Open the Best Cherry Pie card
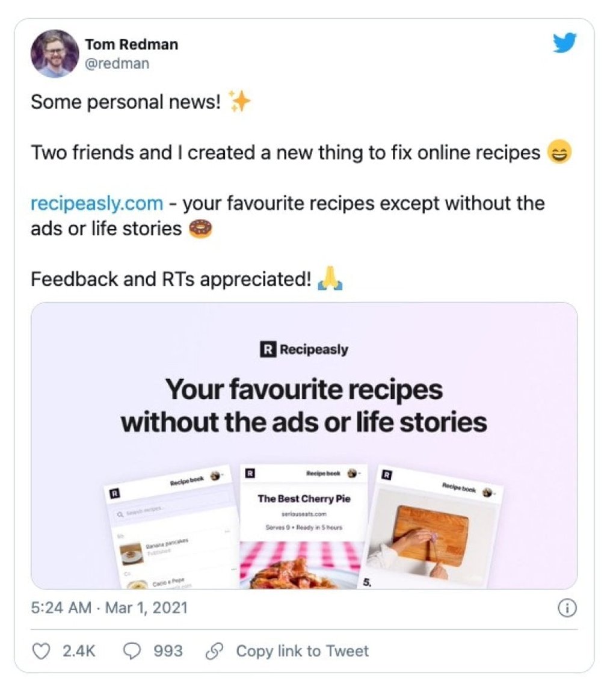 coord(304,499)
